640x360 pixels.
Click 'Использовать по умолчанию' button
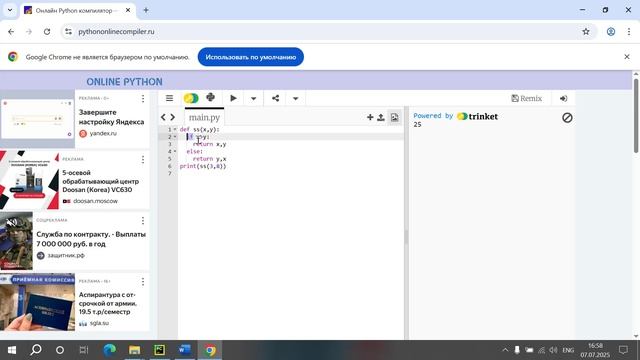pos(251,57)
